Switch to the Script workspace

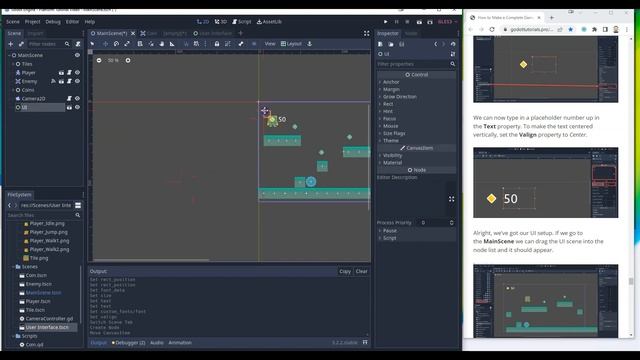(x=242, y=22)
